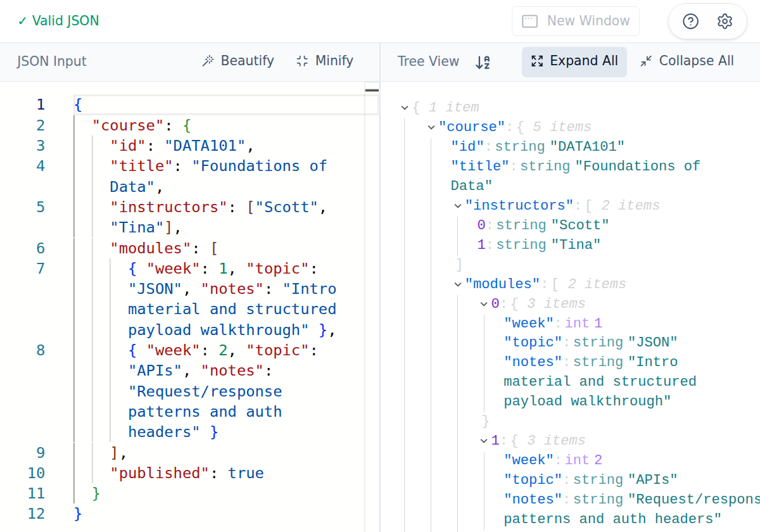Select the Tree View label
The height and width of the screenshot is (532, 760).
[x=428, y=61]
